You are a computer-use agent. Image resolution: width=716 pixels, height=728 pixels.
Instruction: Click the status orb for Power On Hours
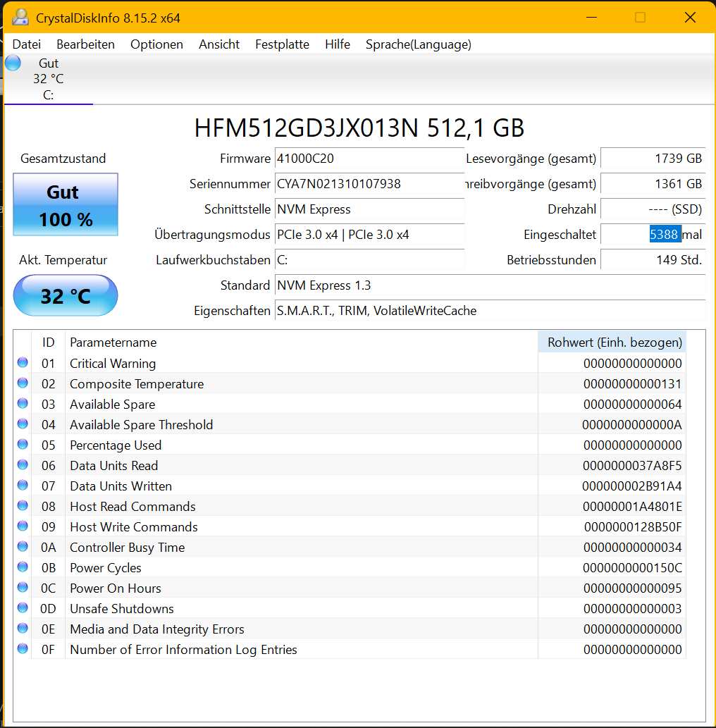[23, 587]
